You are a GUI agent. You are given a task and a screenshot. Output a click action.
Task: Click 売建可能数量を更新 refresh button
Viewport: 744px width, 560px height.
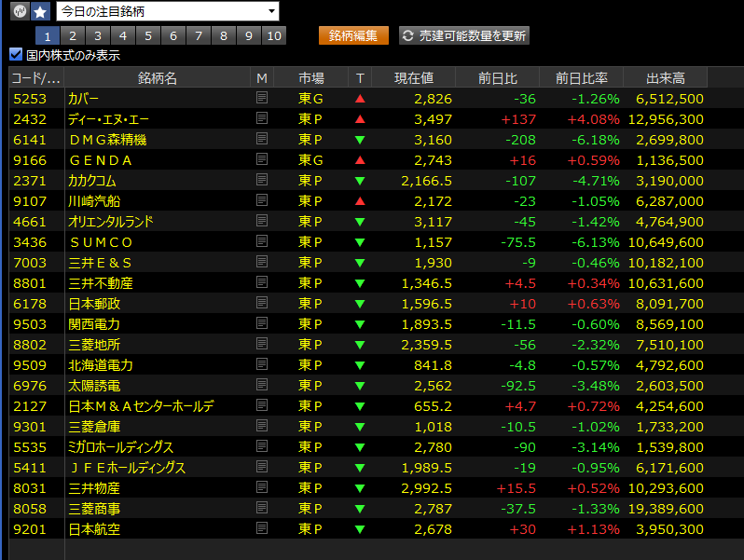click(x=464, y=35)
